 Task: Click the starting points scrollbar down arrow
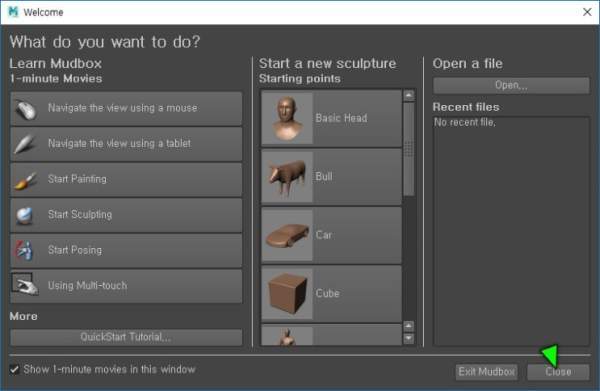tap(409, 338)
